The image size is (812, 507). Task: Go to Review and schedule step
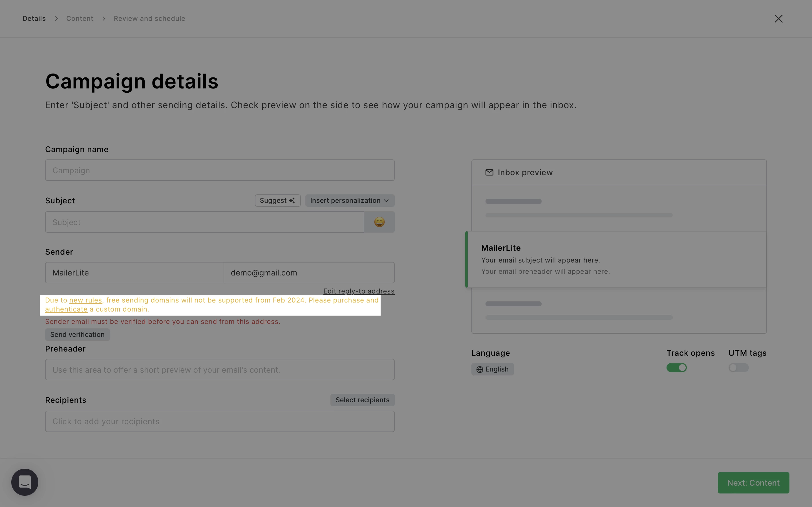tap(149, 18)
